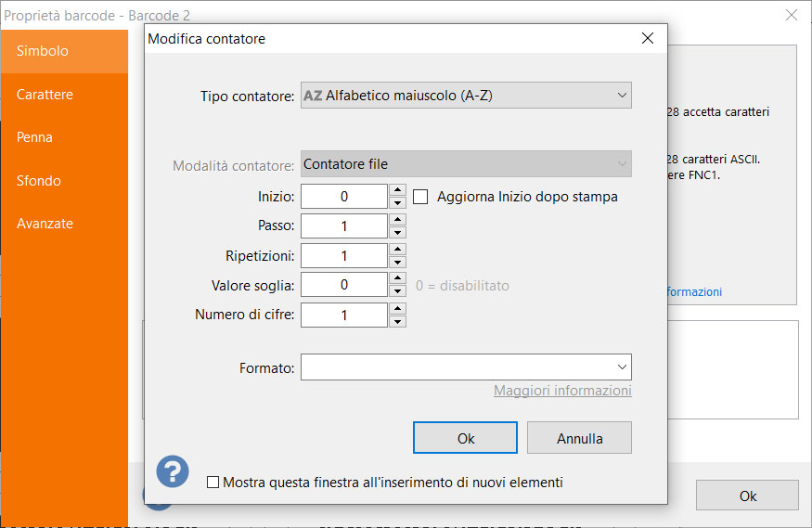Click the Annulla button
Screen dimensions: 812x528
click(x=579, y=437)
